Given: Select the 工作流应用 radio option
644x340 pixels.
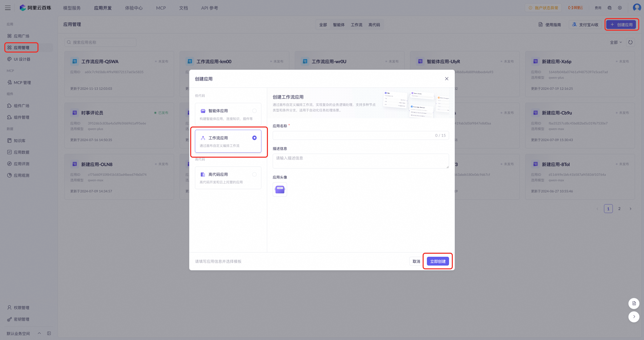Looking at the screenshot, I should click(x=254, y=138).
